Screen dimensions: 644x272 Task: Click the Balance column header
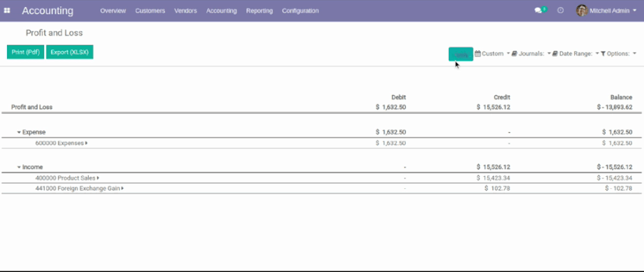[x=621, y=97]
